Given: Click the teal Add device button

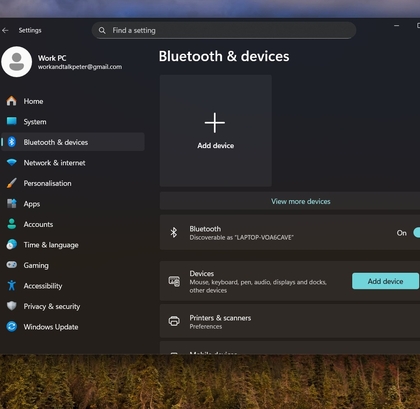Looking at the screenshot, I should coord(385,281).
